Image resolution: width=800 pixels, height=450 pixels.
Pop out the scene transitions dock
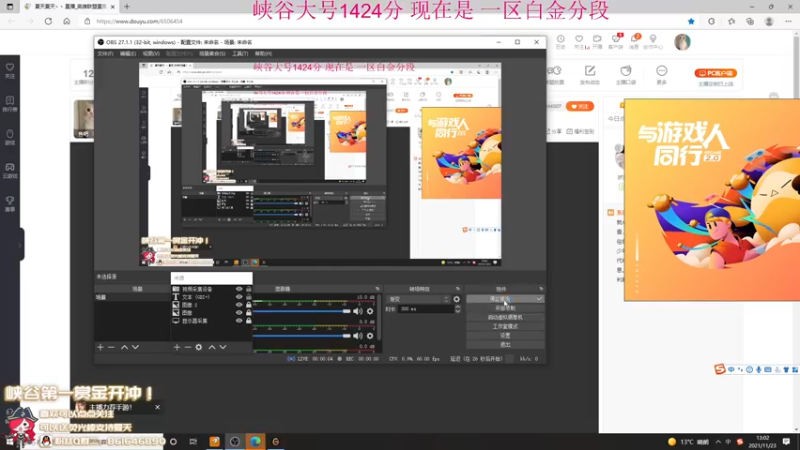[x=458, y=289]
